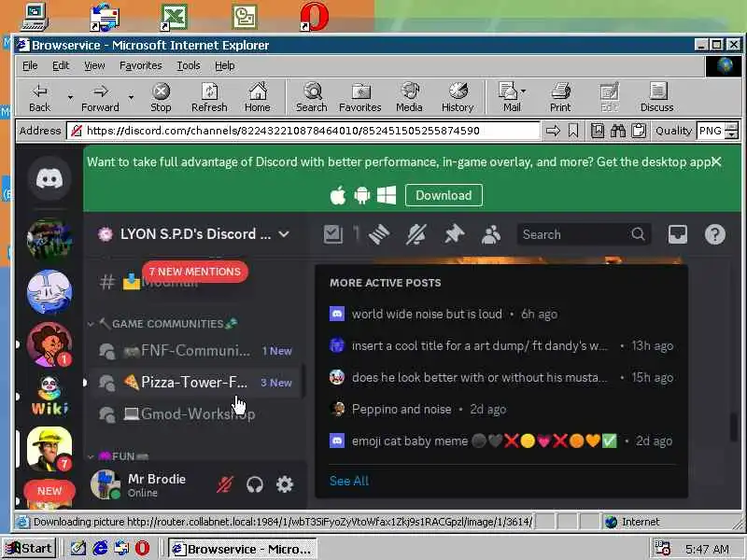The height and width of the screenshot is (560, 747).
Task: Click the Go arrow next to address bar
Action: (x=553, y=131)
